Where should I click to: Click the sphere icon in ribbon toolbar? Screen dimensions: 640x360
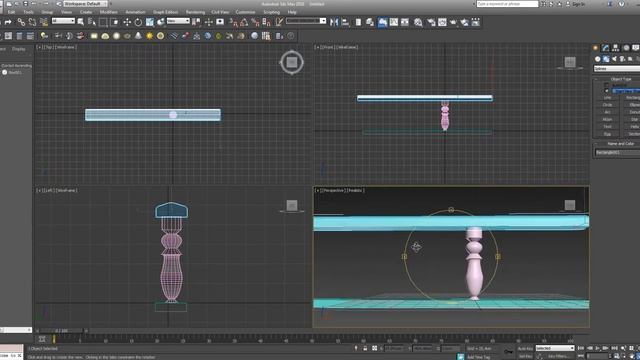tap(116, 36)
